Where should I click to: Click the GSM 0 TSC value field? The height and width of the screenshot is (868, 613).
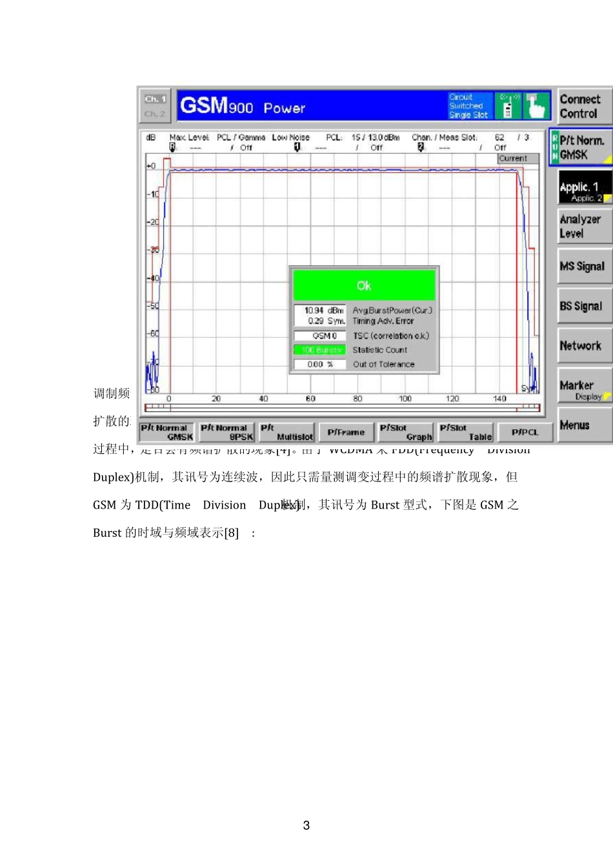[x=320, y=336]
